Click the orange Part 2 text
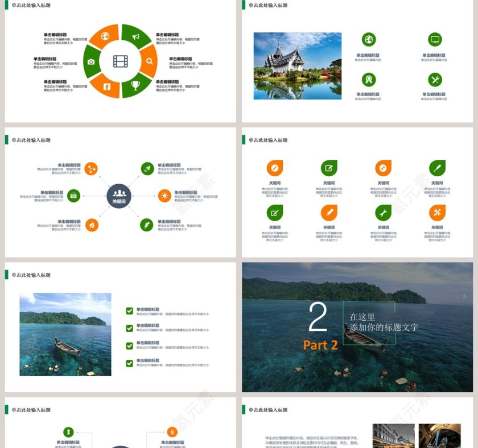Viewport: 478px width, 448px height. 320,345
